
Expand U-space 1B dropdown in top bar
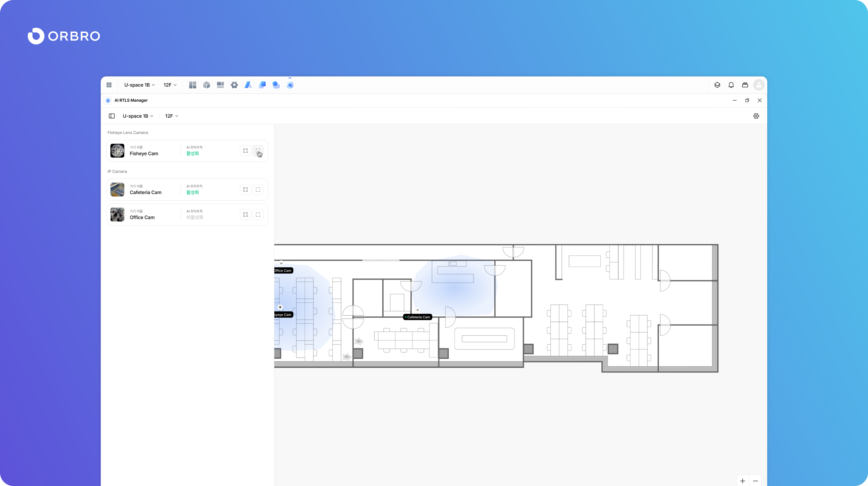pos(139,85)
